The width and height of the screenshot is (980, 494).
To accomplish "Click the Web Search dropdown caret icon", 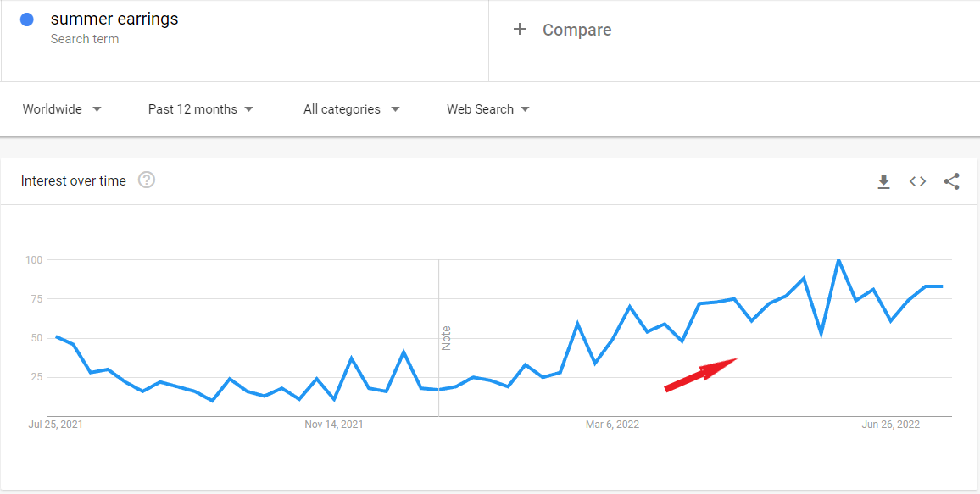I will pos(526,108).
